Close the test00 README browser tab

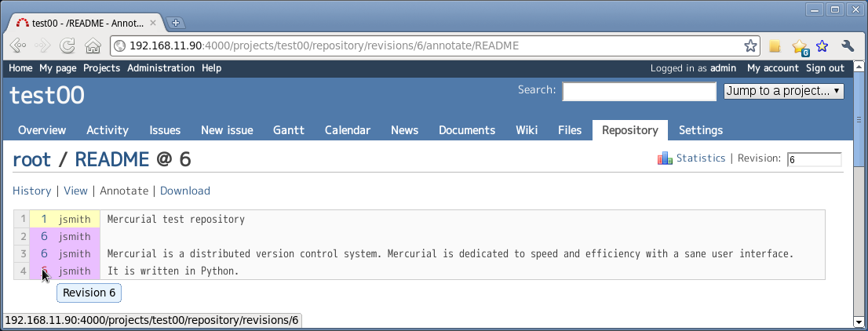point(153,23)
